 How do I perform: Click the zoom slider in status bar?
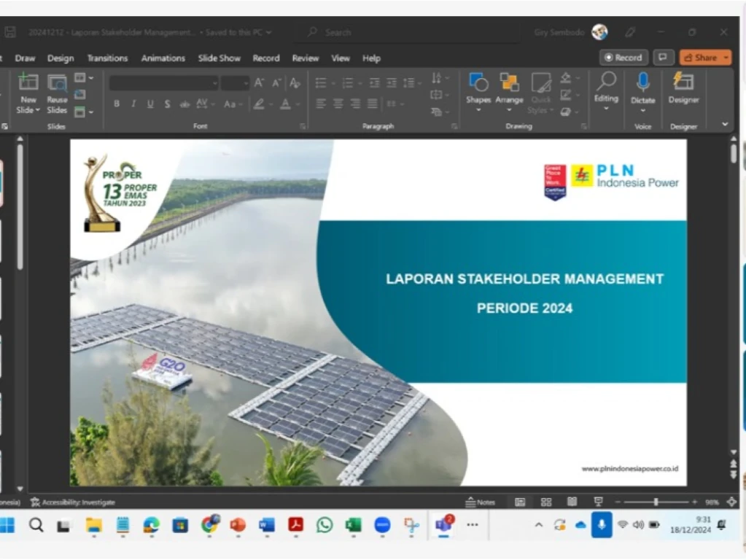pyautogui.click(x=656, y=502)
